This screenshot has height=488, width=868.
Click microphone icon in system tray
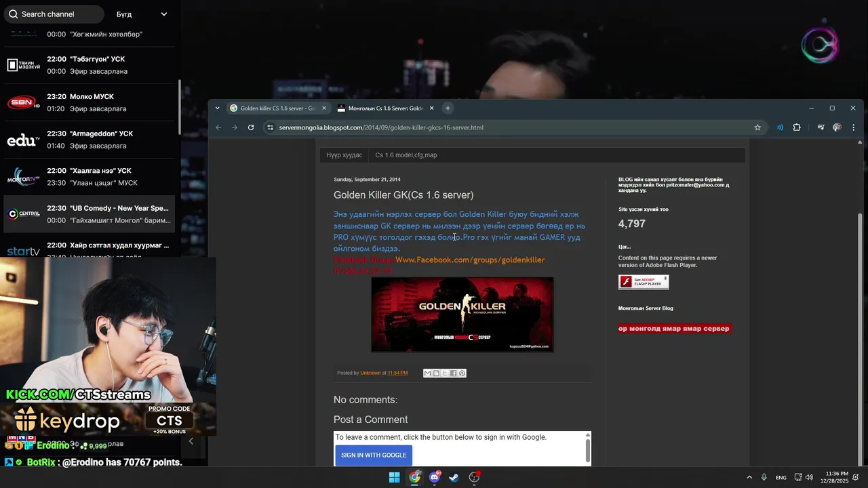(764, 477)
